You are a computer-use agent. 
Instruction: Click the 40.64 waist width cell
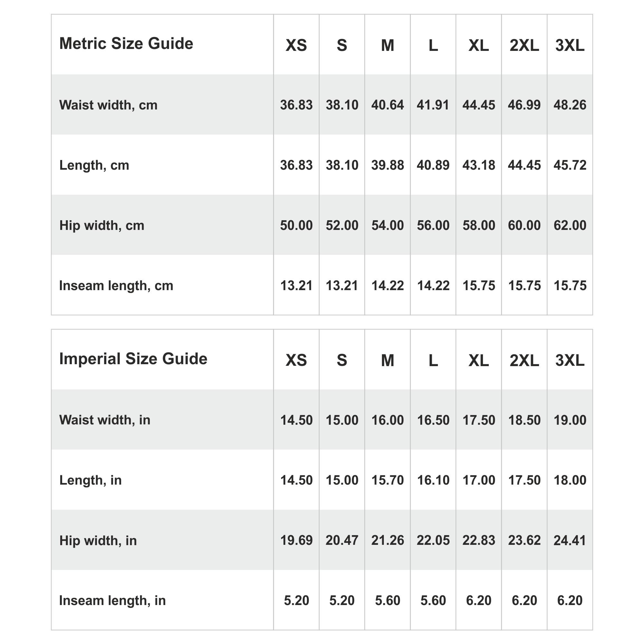[x=387, y=105]
